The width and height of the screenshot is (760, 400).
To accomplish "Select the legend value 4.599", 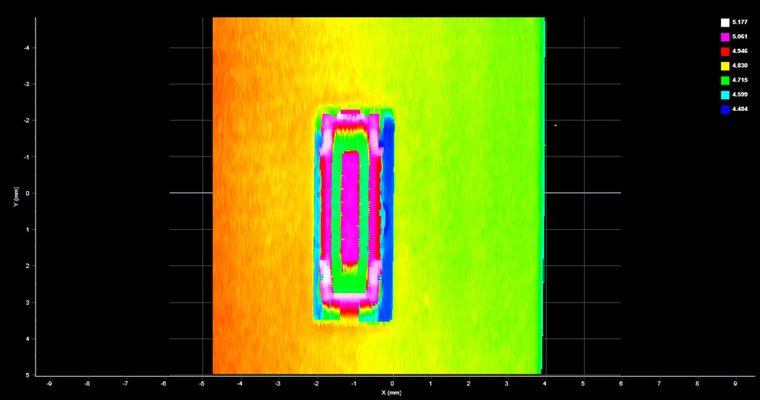I will click(740, 95).
